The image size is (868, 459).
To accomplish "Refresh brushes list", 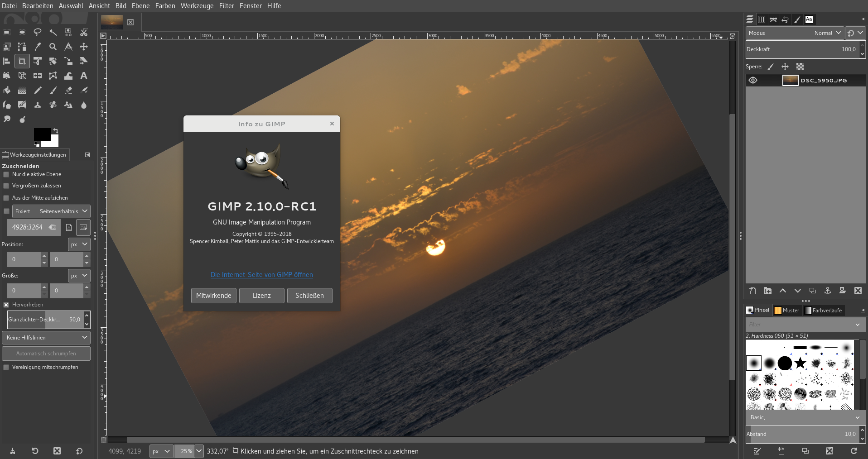I will [854, 451].
